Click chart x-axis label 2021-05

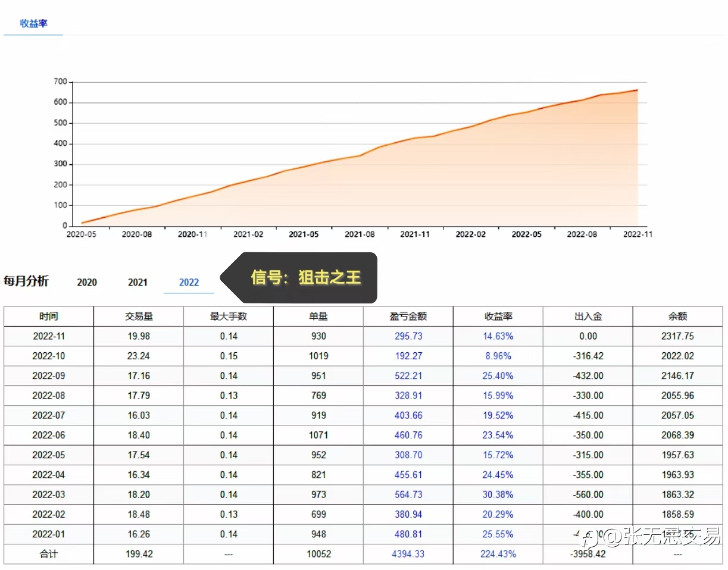[x=304, y=234]
